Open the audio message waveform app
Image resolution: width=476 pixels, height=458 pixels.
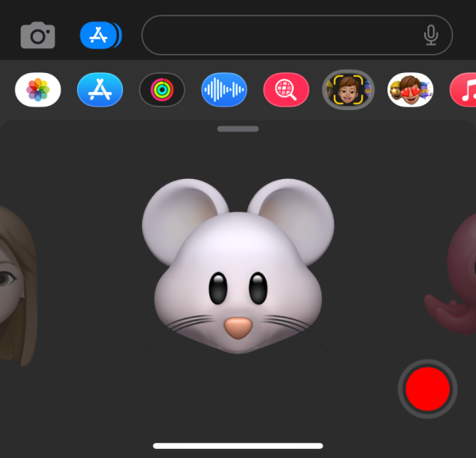[224, 89]
